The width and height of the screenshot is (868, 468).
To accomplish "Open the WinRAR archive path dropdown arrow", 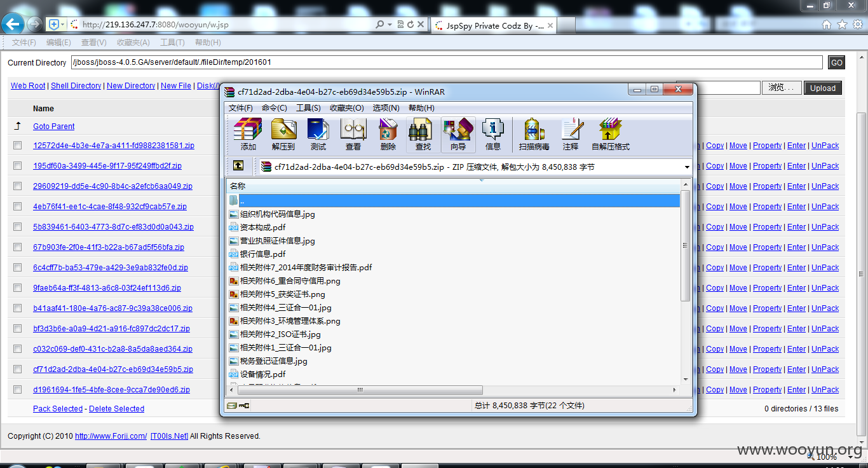I will point(687,167).
